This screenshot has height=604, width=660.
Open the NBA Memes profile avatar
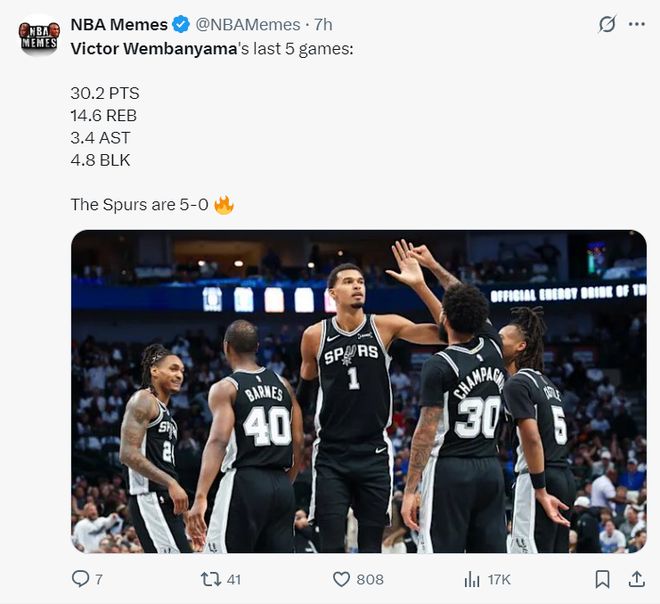coord(39,36)
